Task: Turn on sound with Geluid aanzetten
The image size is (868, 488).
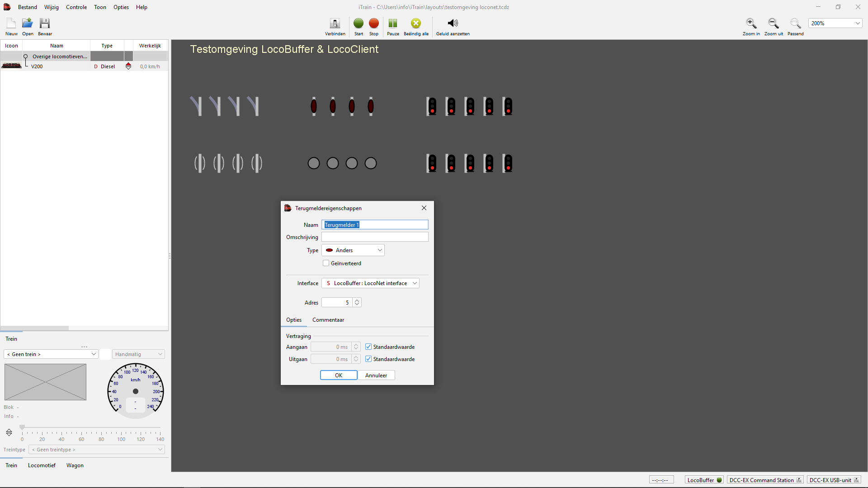Action: point(453,23)
